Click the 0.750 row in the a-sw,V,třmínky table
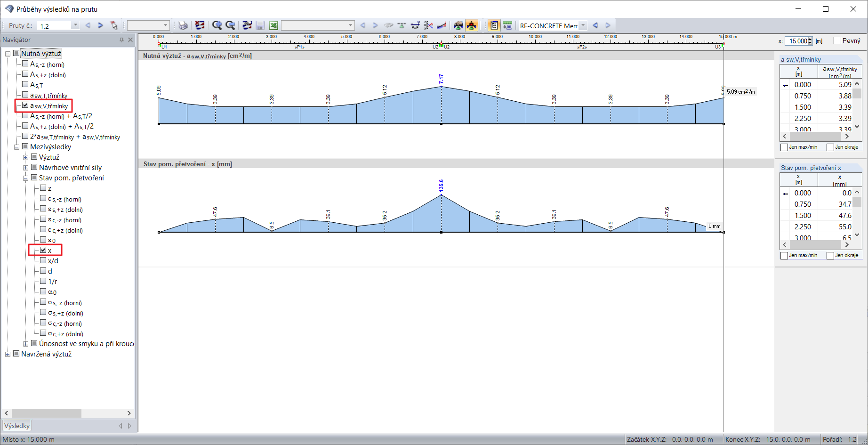Viewport: 868px width, 445px height. point(816,96)
